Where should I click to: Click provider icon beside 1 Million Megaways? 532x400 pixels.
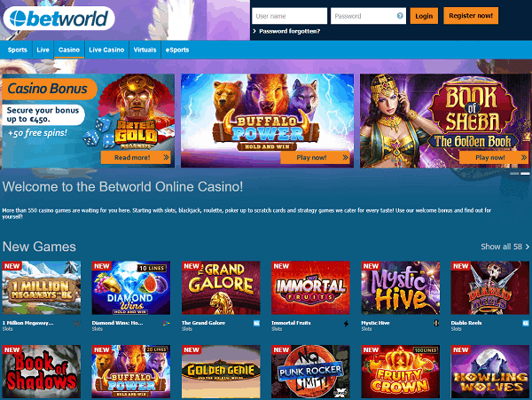(77, 324)
